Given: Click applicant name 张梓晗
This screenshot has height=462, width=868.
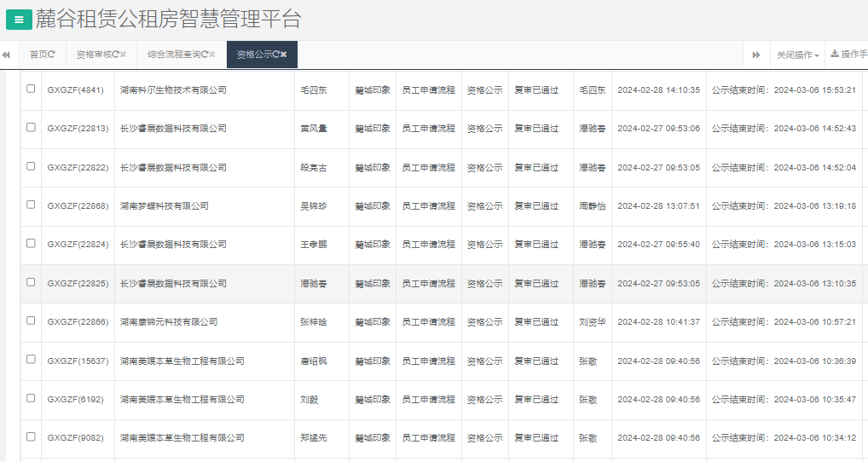Looking at the screenshot, I should (314, 322).
